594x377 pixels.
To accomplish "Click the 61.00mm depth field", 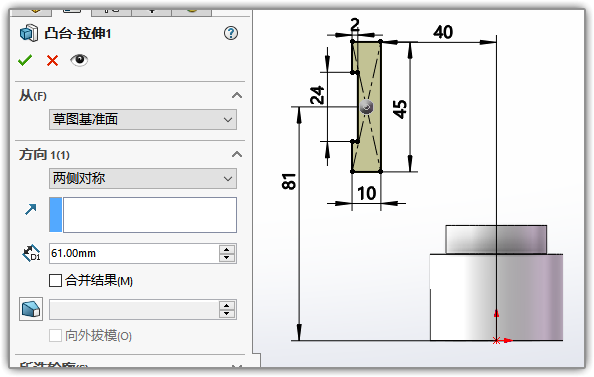I will [134, 253].
